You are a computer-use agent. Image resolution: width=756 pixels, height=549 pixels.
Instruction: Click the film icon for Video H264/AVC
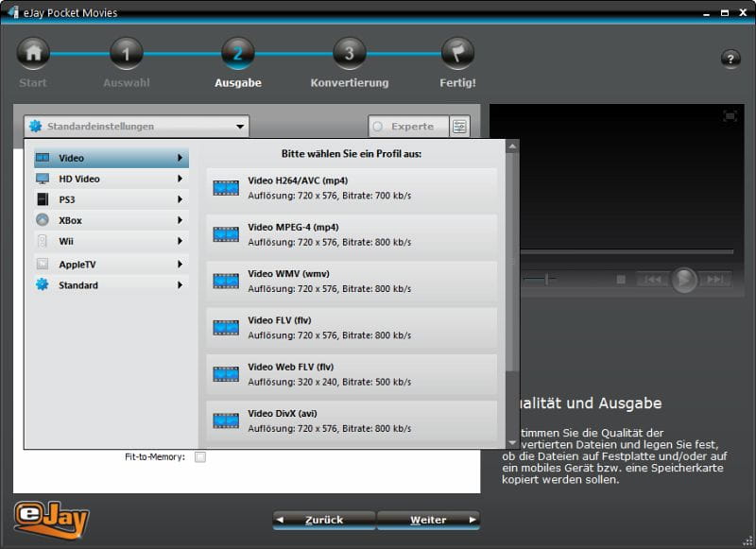pyautogui.click(x=226, y=185)
